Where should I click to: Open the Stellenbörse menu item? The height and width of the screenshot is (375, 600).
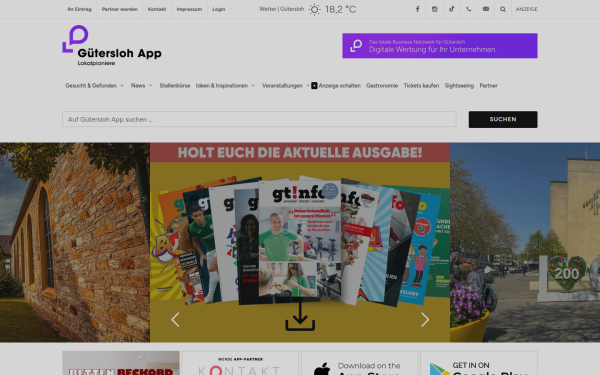click(175, 85)
